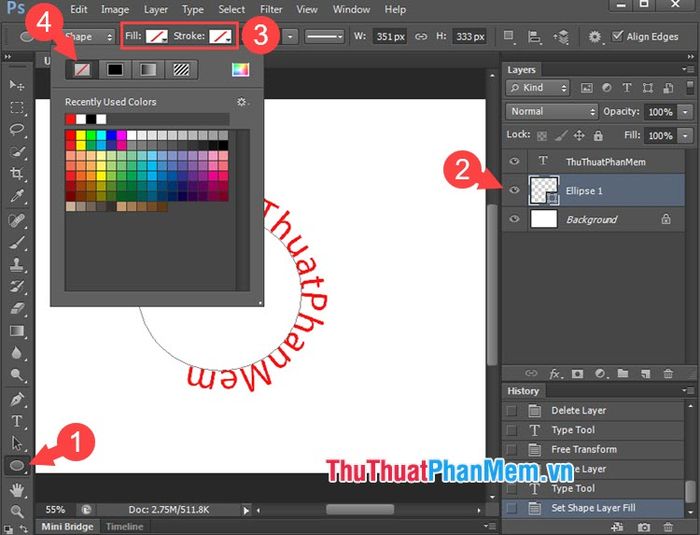Select the Gradient tool
This screenshot has width=700, height=535.
tap(17, 330)
